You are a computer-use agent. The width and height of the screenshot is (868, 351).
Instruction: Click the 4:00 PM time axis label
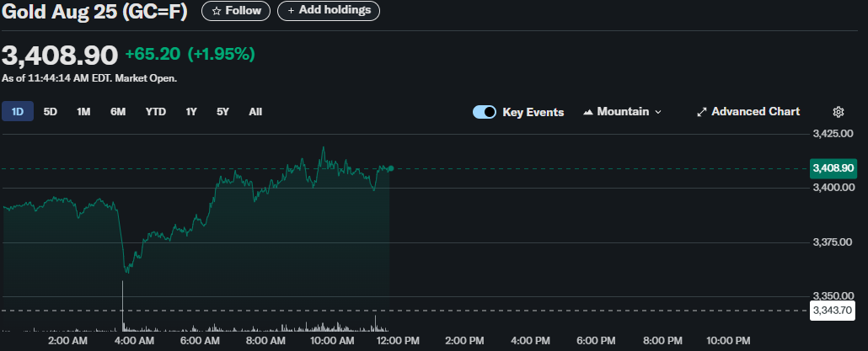click(x=532, y=341)
